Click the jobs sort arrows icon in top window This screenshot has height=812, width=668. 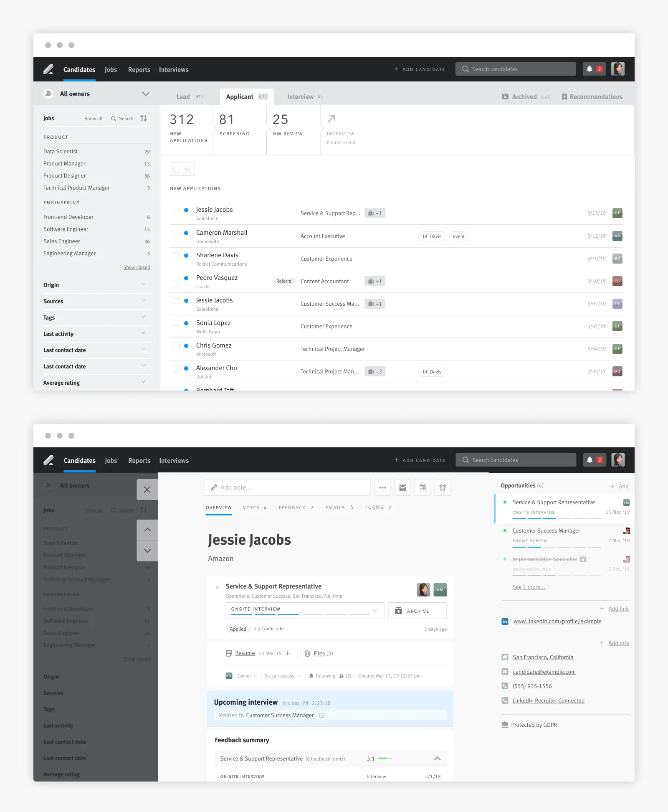[144, 118]
